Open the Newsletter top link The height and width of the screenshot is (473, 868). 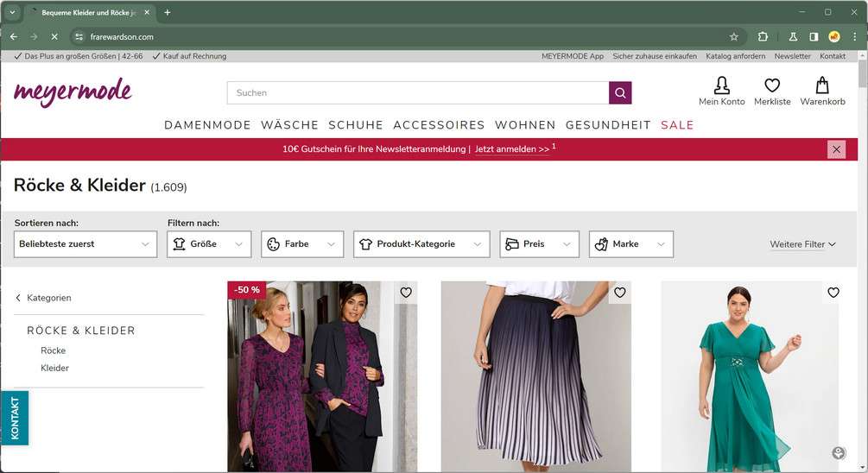click(x=792, y=56)
